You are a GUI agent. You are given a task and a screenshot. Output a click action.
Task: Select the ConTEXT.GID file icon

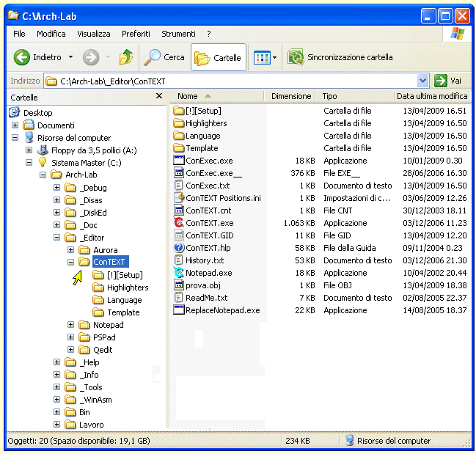pos(179,235)
